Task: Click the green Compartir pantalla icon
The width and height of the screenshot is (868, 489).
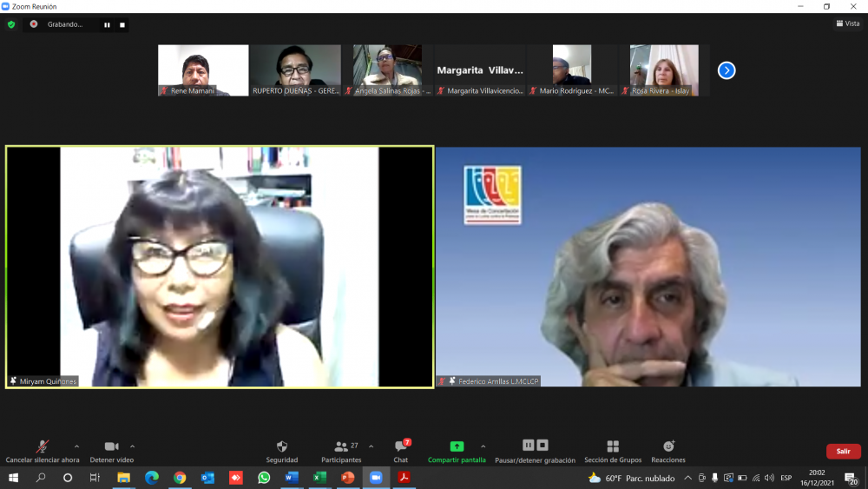Action: (457, 446)
